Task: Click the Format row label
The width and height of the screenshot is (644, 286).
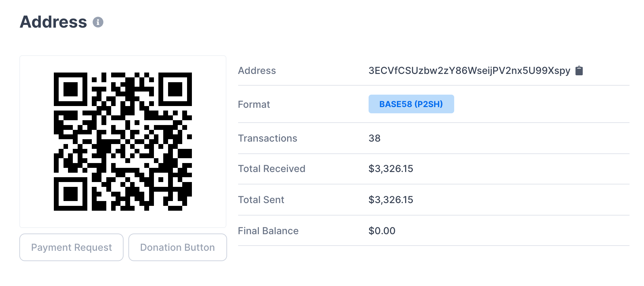Action: (254, 104)
